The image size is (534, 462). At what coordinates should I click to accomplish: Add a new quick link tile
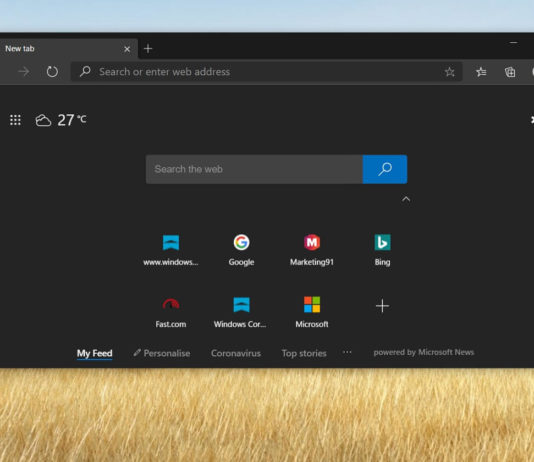[382, 306]
